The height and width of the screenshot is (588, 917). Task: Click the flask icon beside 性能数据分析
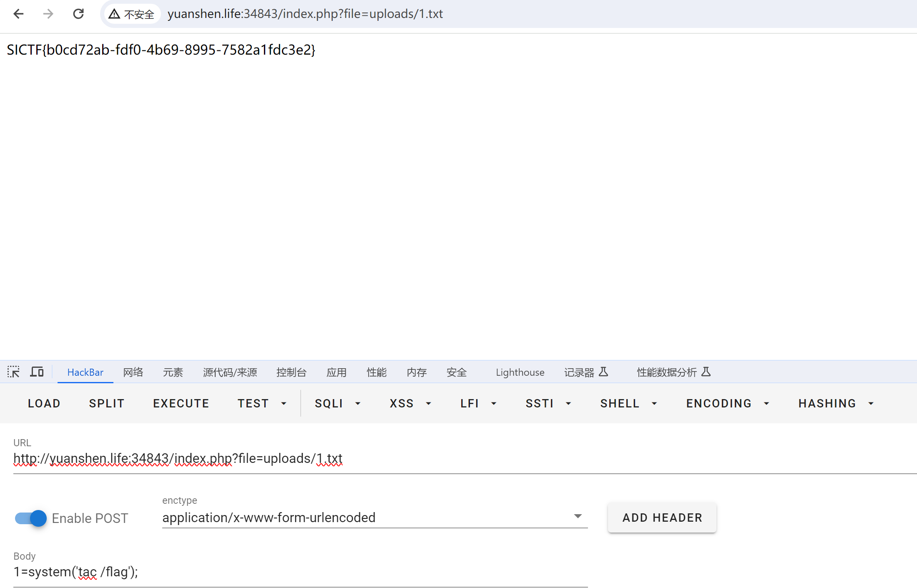click(706, 372)
